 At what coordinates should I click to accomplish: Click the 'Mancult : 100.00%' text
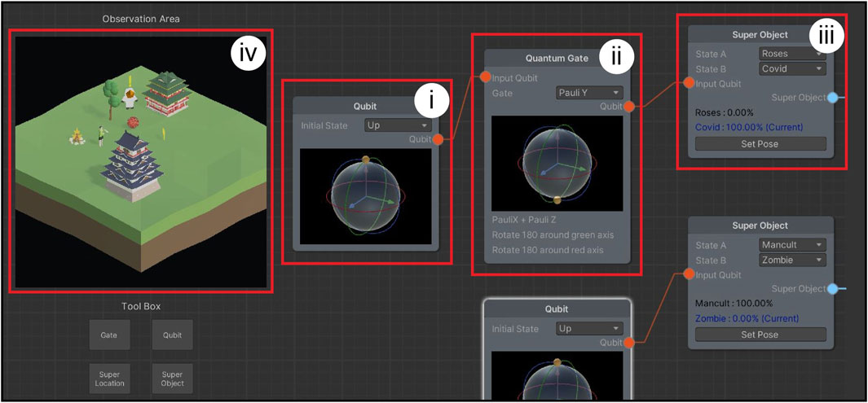tap(734, 304)
